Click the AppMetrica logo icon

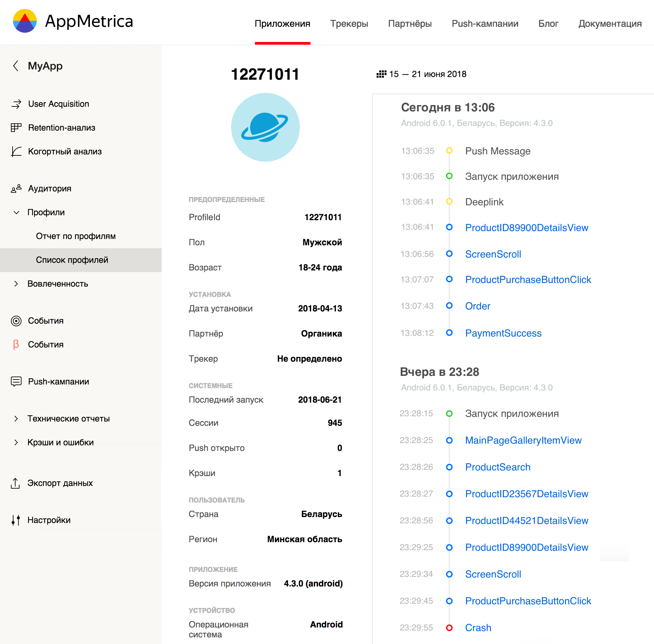point(24,21)
